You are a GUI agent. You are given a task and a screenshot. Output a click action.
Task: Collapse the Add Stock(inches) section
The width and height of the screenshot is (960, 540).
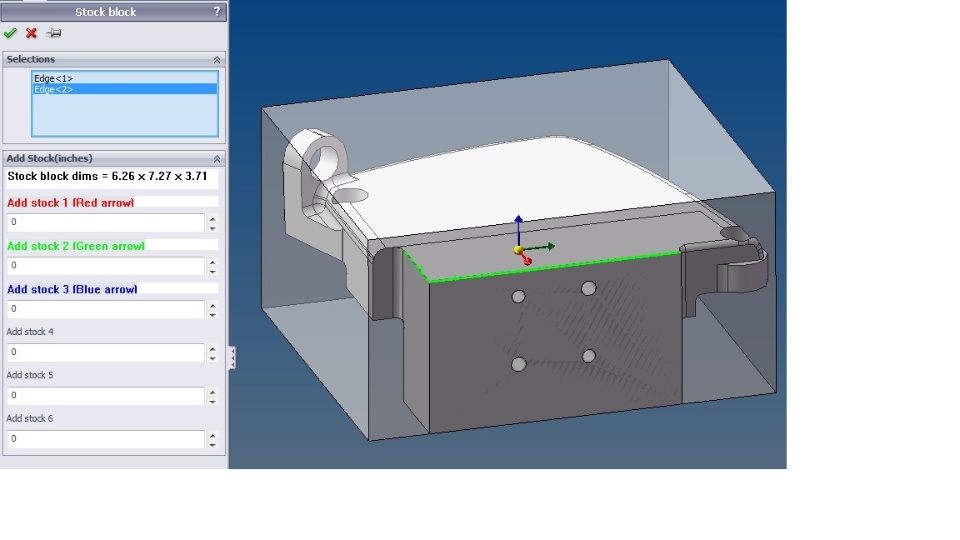(217, 159)
